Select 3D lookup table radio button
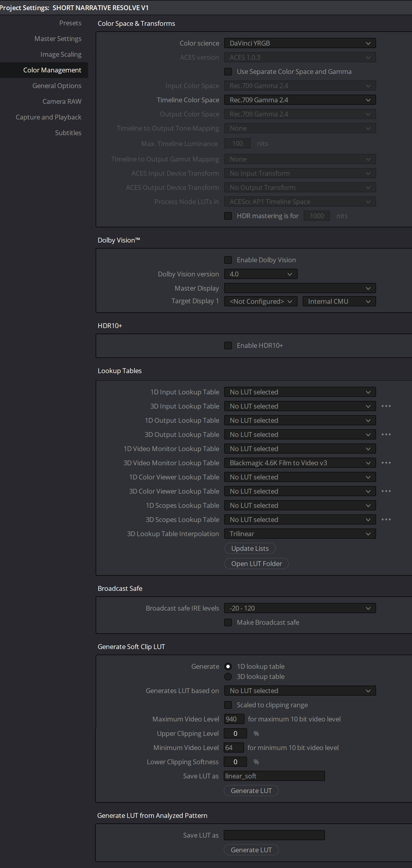 pos(228,676)
